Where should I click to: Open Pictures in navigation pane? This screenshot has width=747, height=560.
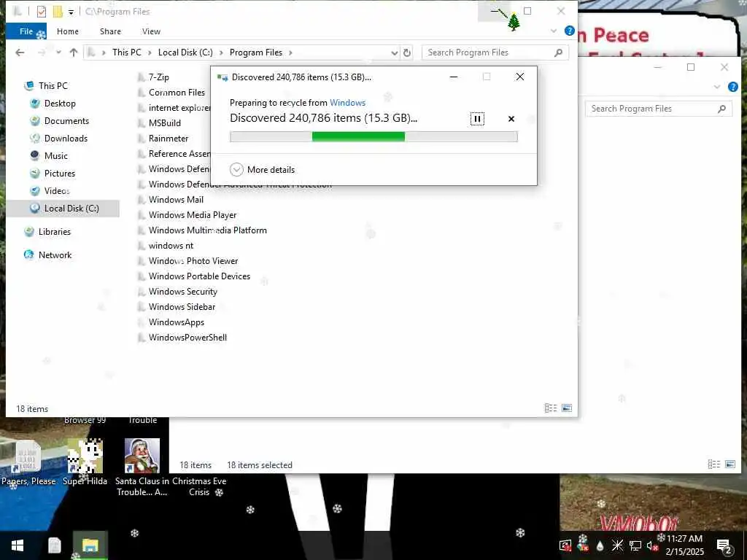pyautogui.click(x=60, y=174)
